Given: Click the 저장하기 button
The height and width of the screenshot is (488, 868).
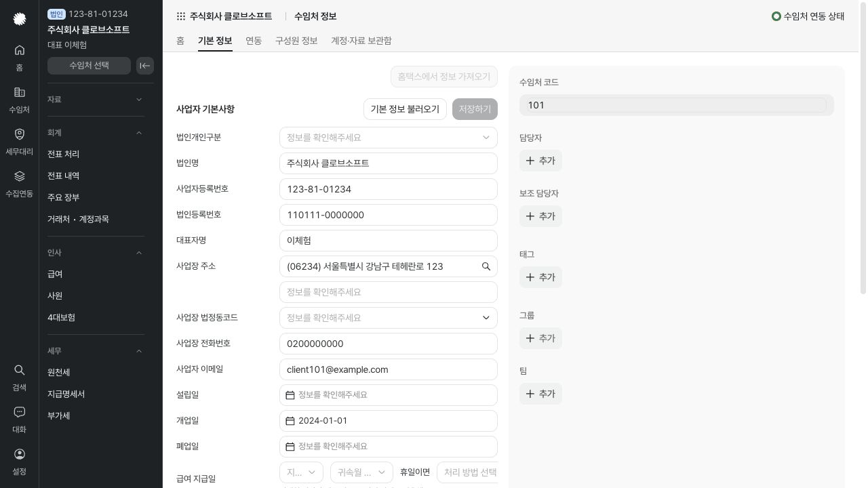Looking at the screenshot, I should (475, 109).
